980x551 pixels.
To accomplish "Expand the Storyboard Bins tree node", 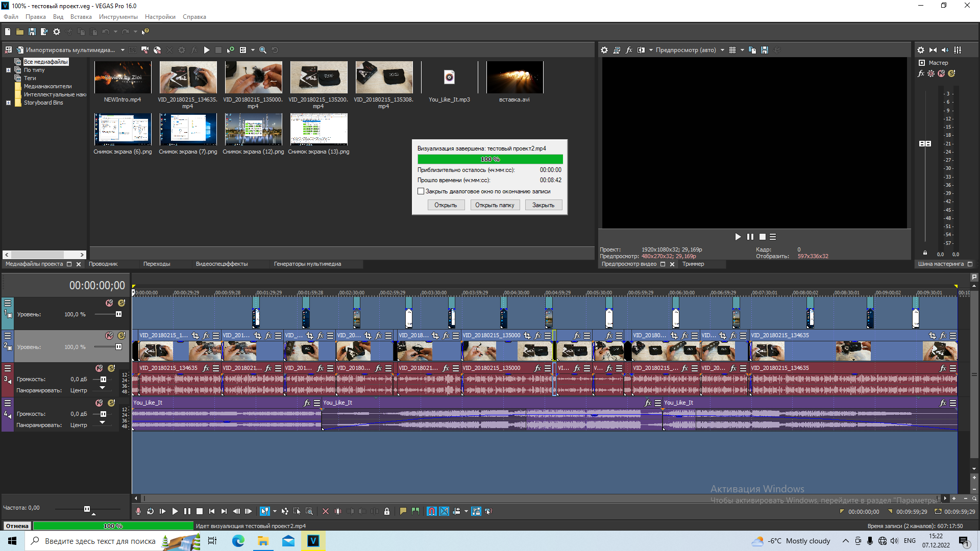I will tap(8, 103).
